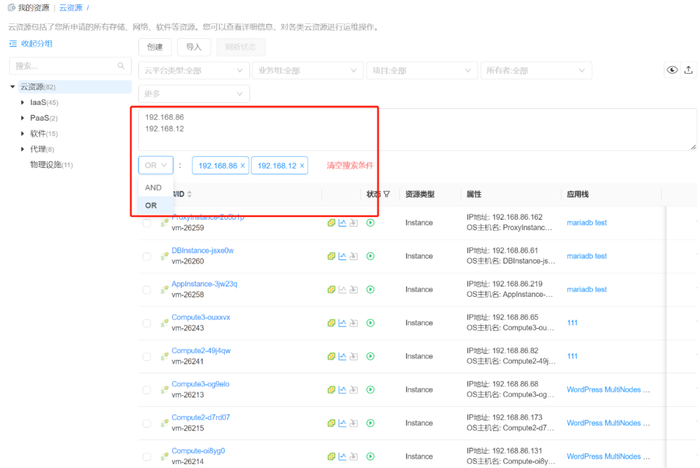Check the DBInstance-jsxe0w row checkbox

coord(146,256)
